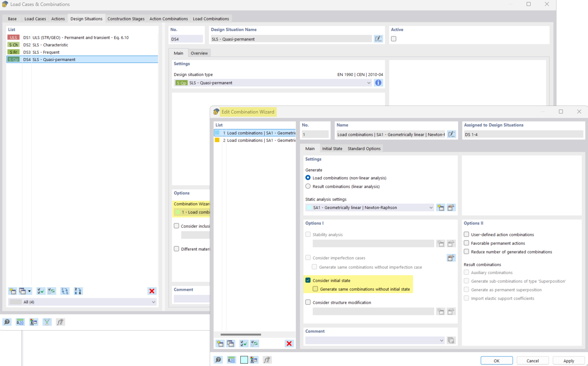Image resolution: width=588 pixels, height=366 pixels.
Task: Enable User-defined action combinations checkbox
Action: tap(466, 234)
